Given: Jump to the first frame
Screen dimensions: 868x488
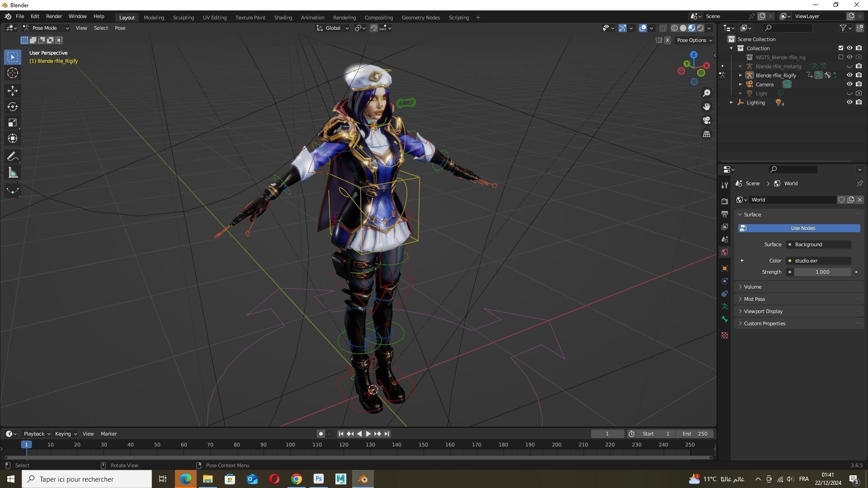Looking at the screenshot, I should [x=341, y=434].
